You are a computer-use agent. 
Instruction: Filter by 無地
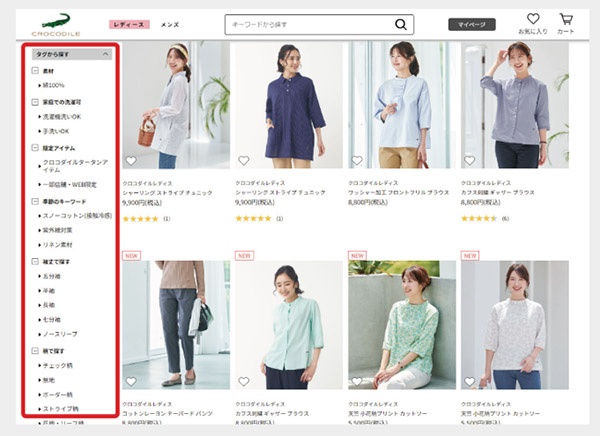tap(49, 380)
